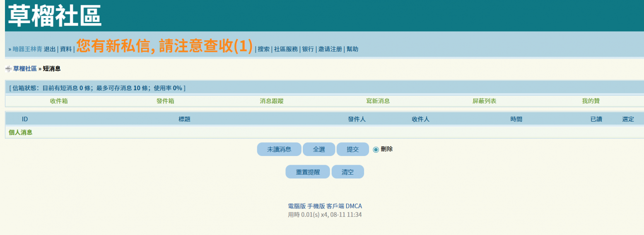Open the 收件箱 tab
The image size is (644, 235).
click(59, 101)
